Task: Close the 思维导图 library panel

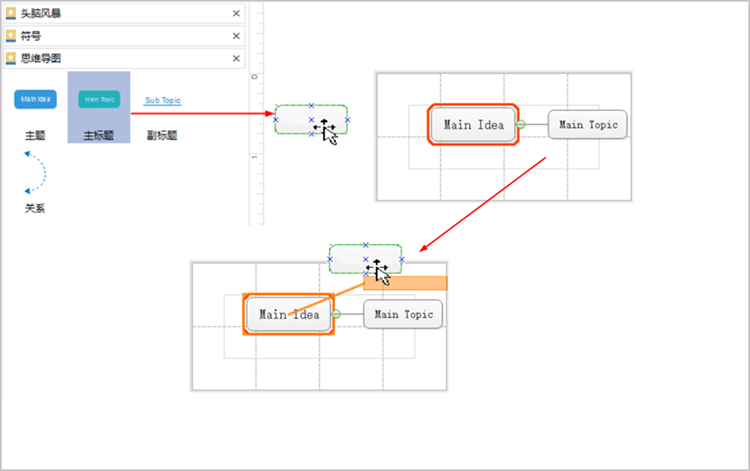Action: [x=236, y=58]
